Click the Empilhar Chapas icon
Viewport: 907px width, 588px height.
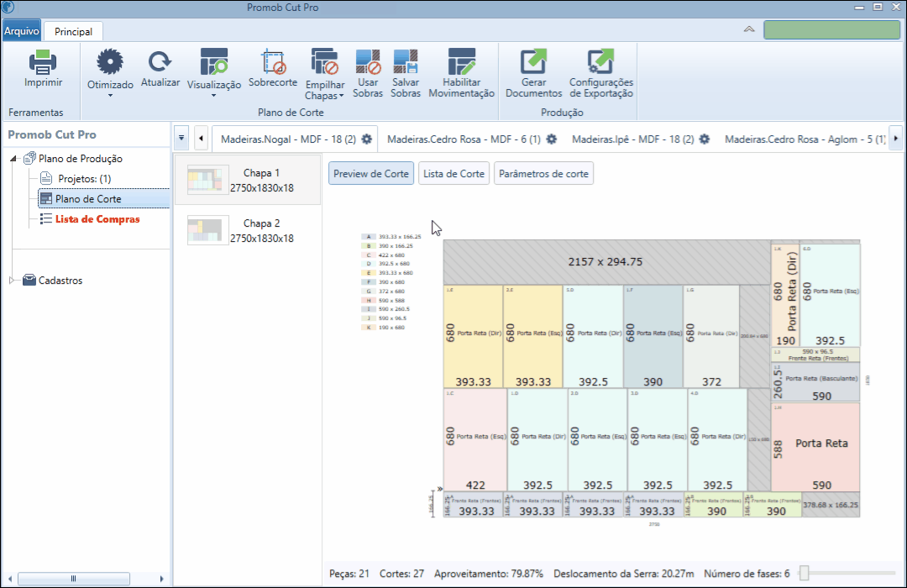tap(324, 62)
